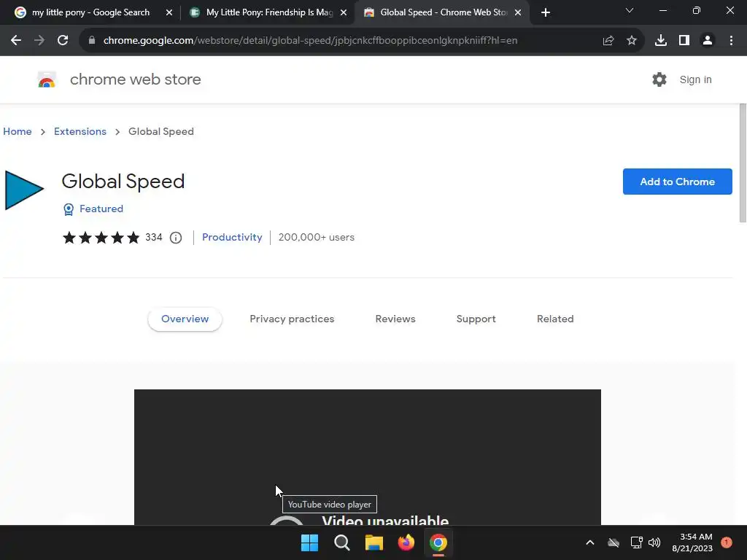This screenshot has width=747, height=560.
Task: Open the notification badge in the tray
Action: click(x=726, y=542)
